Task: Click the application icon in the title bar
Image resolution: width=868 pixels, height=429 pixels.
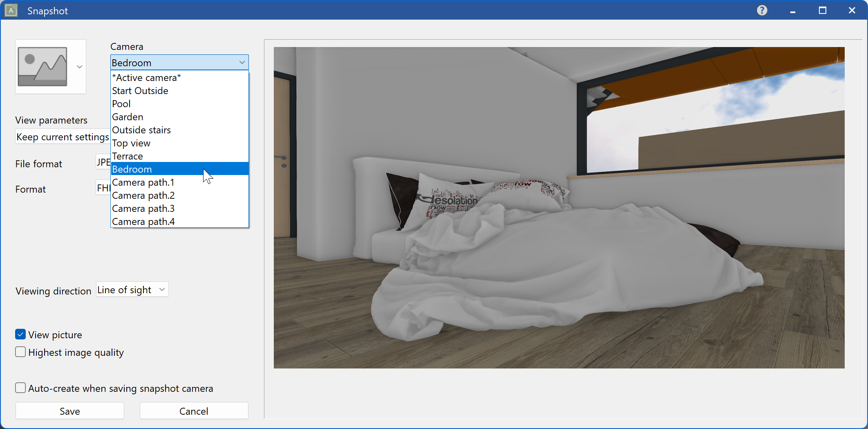Action: pyautogui.click(x=11, y=10)
